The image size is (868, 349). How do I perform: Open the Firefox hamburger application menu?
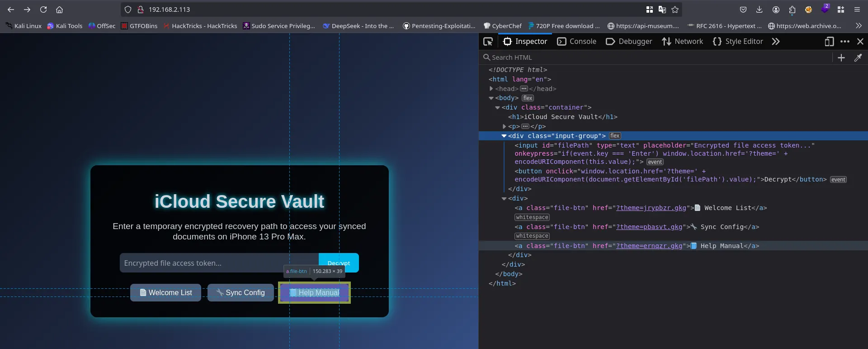pos(857,10)
